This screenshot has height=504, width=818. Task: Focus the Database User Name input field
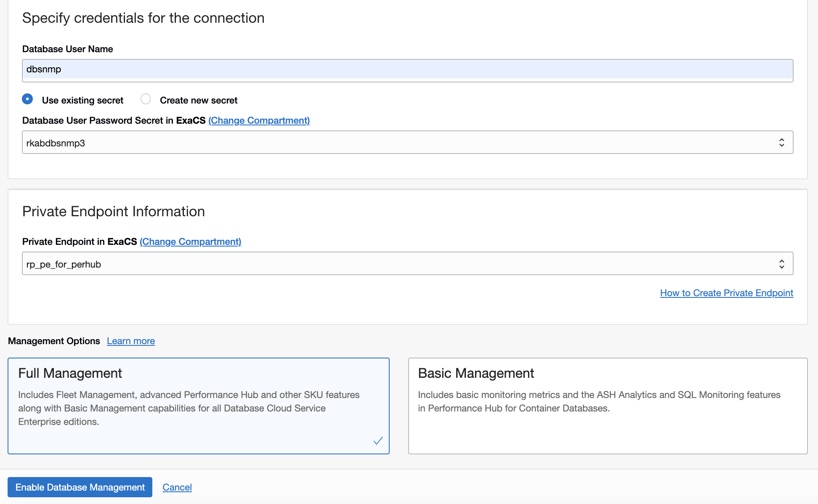[407, 70]
